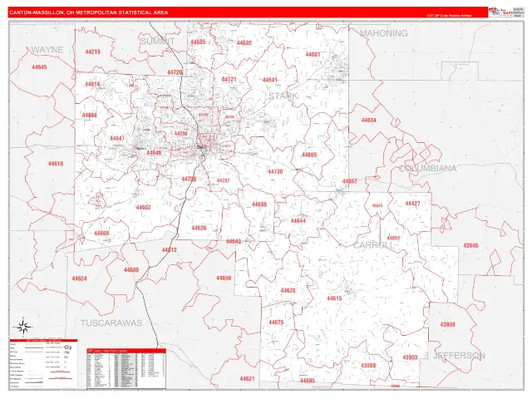Click ZIP code 43988
Viewport: 532px width, 399px height.
coord(368,366)
